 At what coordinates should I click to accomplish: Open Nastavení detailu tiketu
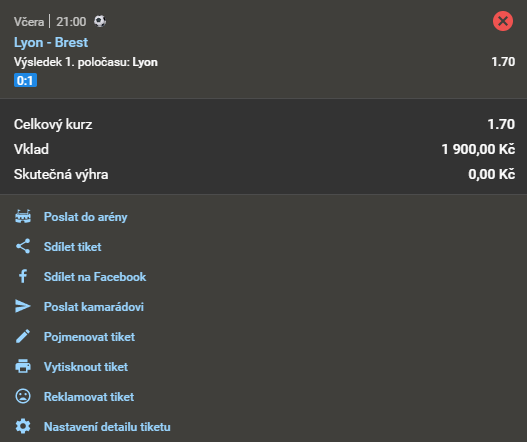click(x=107, y=427)
